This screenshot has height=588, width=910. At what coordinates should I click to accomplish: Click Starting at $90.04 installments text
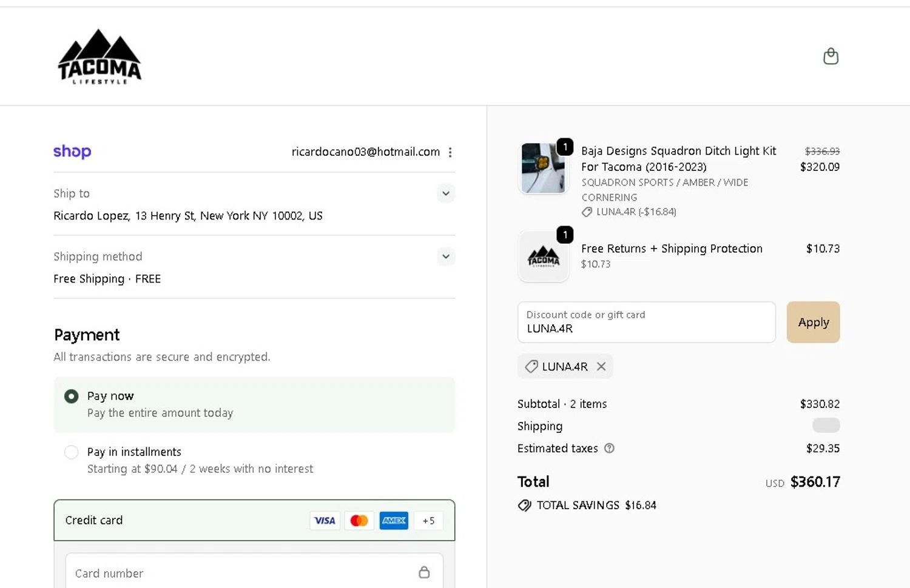[200, 469]
